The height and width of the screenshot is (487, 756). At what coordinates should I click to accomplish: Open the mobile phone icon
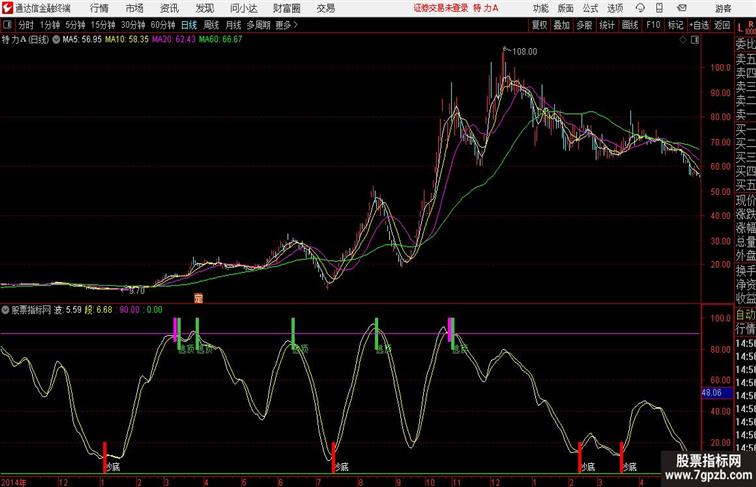coord(659,8)
